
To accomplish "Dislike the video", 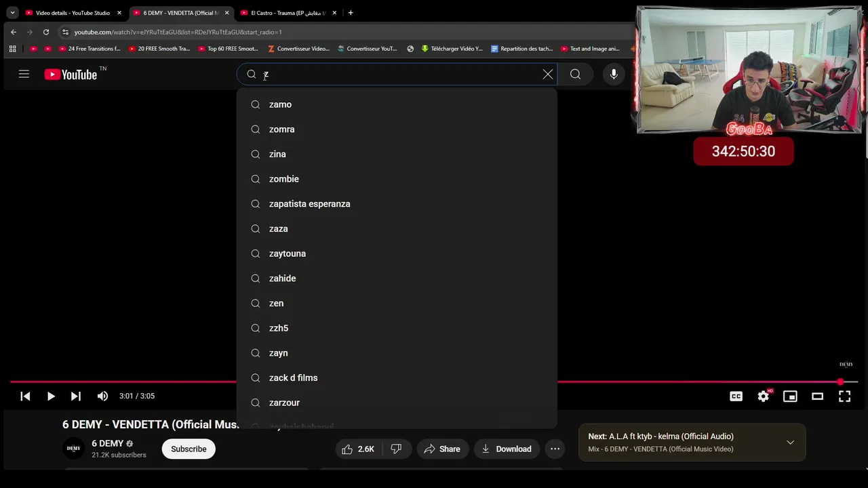I will [x=397, y=449].
